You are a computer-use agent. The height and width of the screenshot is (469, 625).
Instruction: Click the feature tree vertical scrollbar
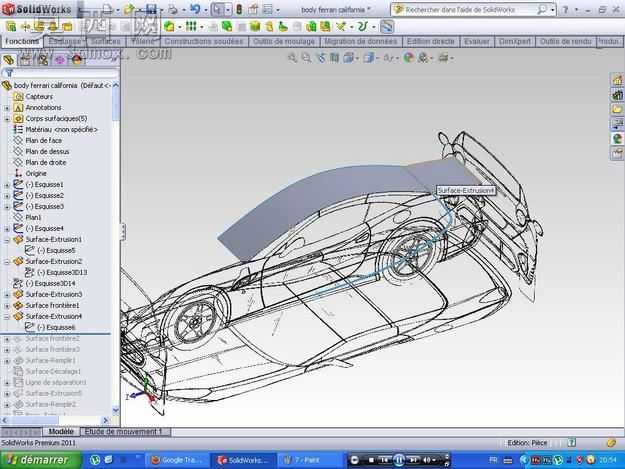(116, 247)
